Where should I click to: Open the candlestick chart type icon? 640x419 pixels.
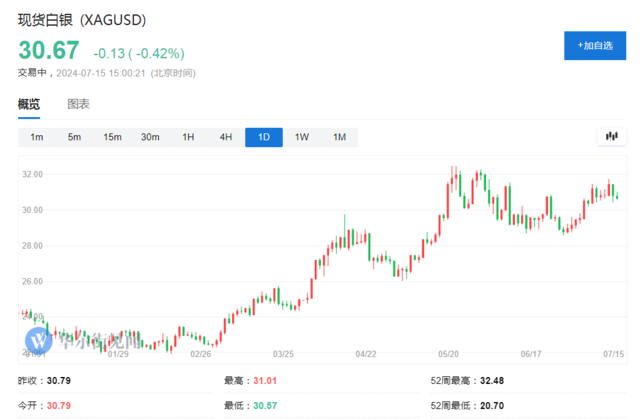[611, 136]
